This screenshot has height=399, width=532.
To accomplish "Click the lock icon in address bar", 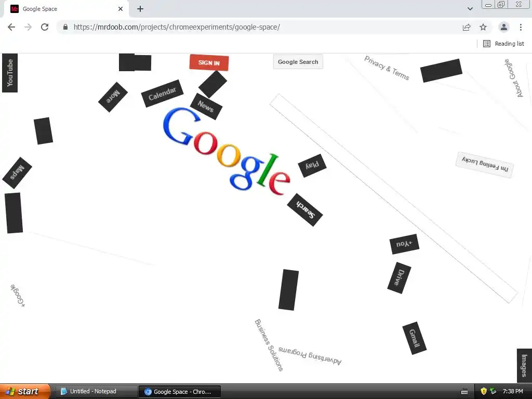I will (65, 27).
